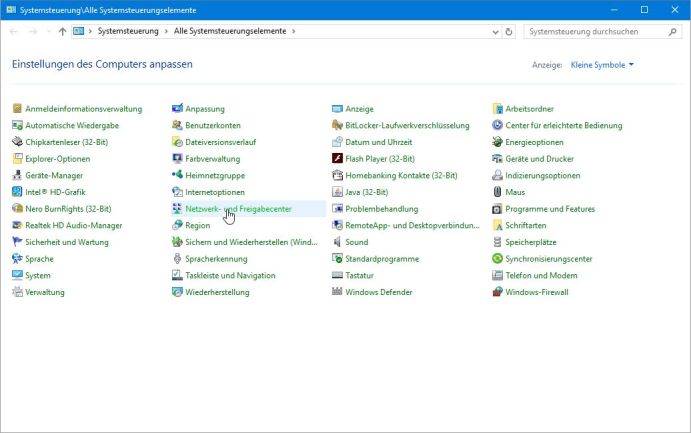
Task: Click the Intel HD-Grafik icon
Action: click(x=17, y=192)
